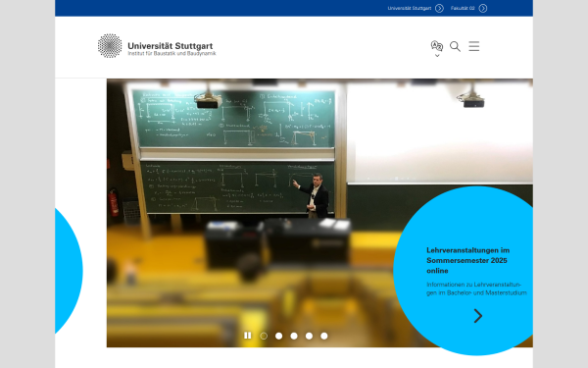Select the second slide indicator dot

point(278,336)
